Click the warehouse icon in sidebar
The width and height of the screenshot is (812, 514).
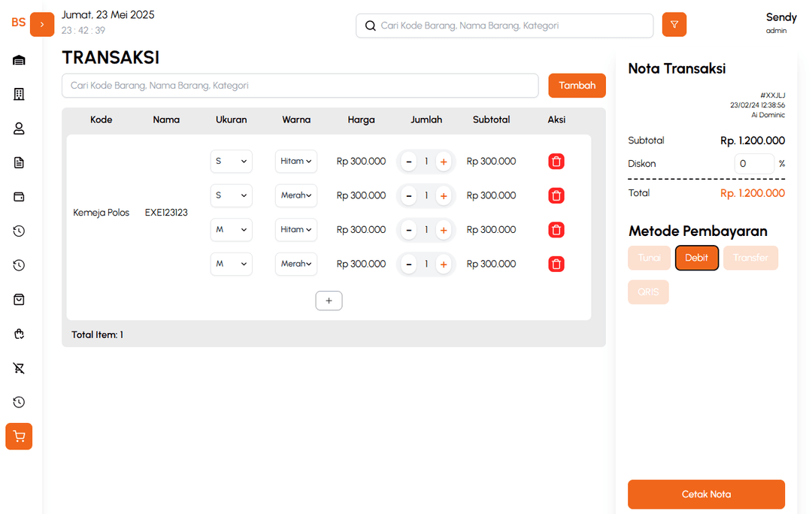(19, 60)
